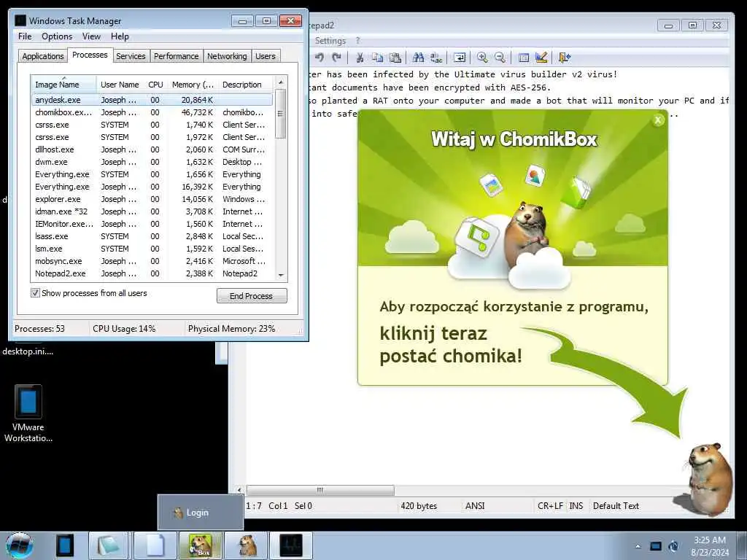Click process list scroll-up arrow
This screenshot has height=560, width=747.
[281, 82]
